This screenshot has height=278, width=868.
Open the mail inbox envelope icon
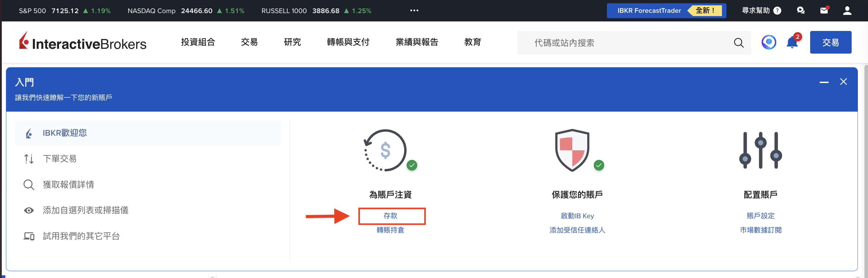[824, 11]
